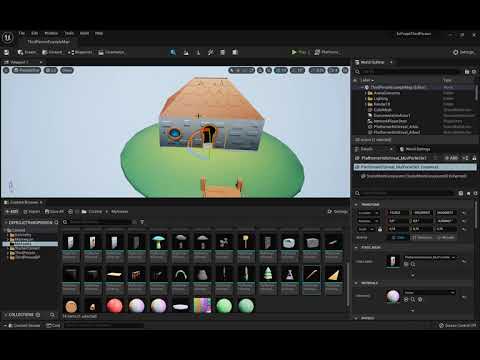Select the red material sphere asset
The width and height of the screenshot is (480, 360).
coord(114,306)
